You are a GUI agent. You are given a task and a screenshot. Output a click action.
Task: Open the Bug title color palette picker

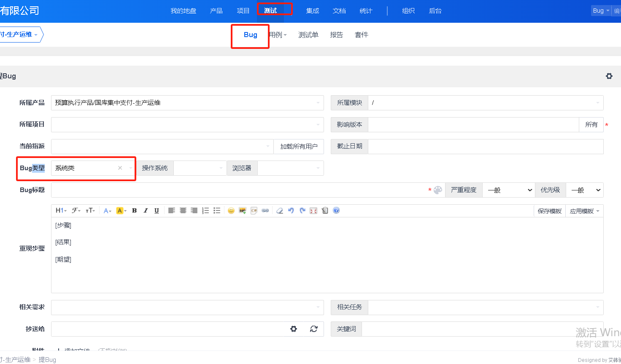[438, 190]
